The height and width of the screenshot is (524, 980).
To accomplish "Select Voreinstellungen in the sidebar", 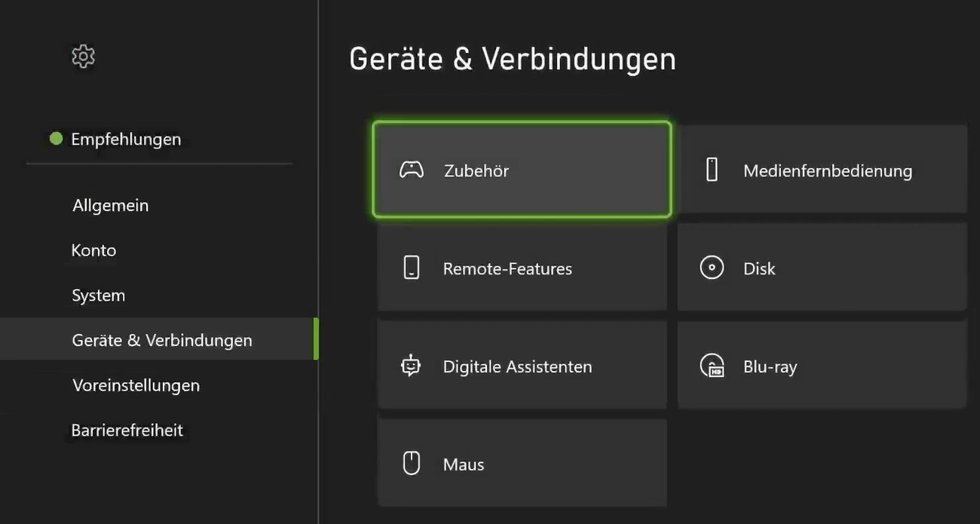I will (136, 385).
